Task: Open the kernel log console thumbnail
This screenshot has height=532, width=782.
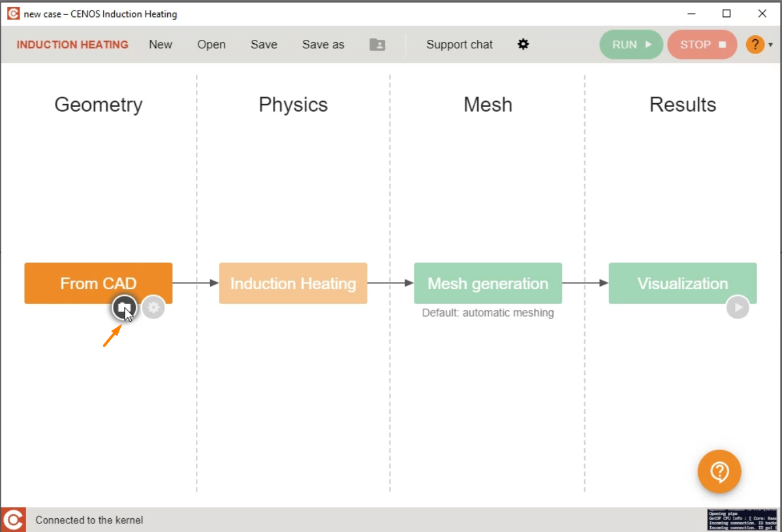Action: pyautogui.click(x=742, y=520)
